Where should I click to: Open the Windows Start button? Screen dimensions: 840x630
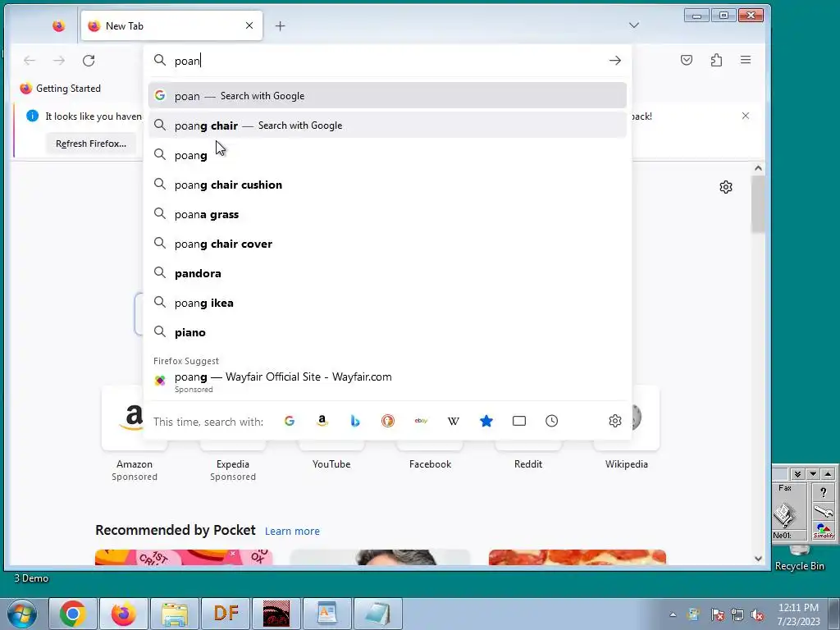tap(21, 614)
